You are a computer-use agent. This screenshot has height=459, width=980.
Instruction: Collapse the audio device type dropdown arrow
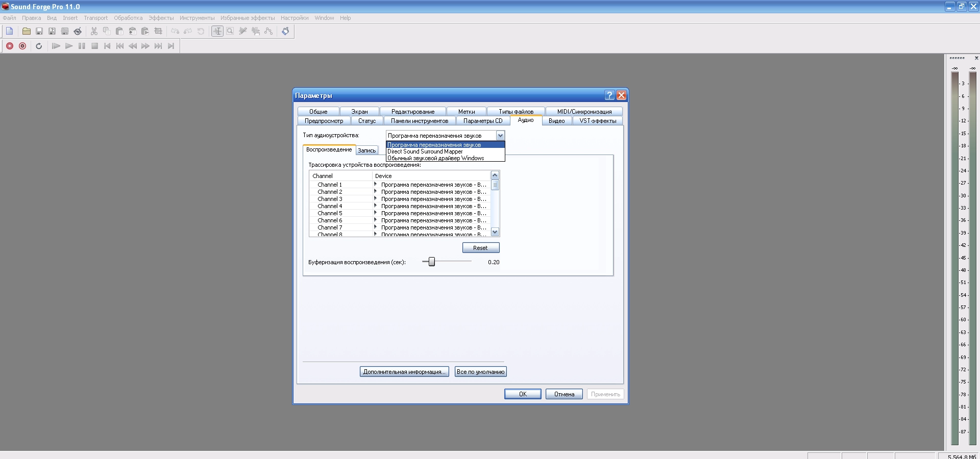[500, 136]
